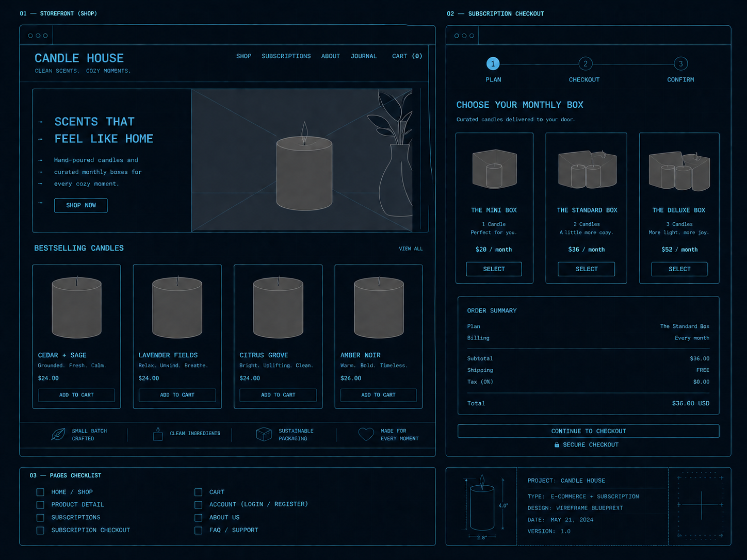Screen dimensions: 747x560
Task: Click the Mini Box product illustration
Action: point(494,169)
